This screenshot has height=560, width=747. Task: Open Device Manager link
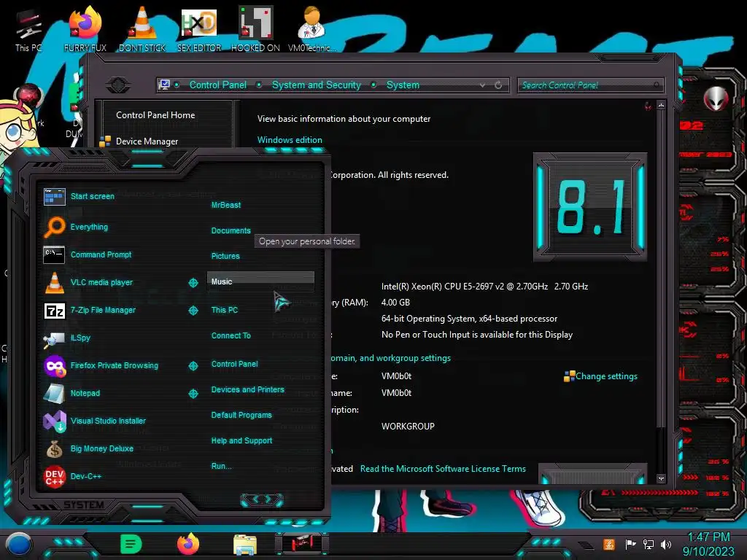pos(147,141)
